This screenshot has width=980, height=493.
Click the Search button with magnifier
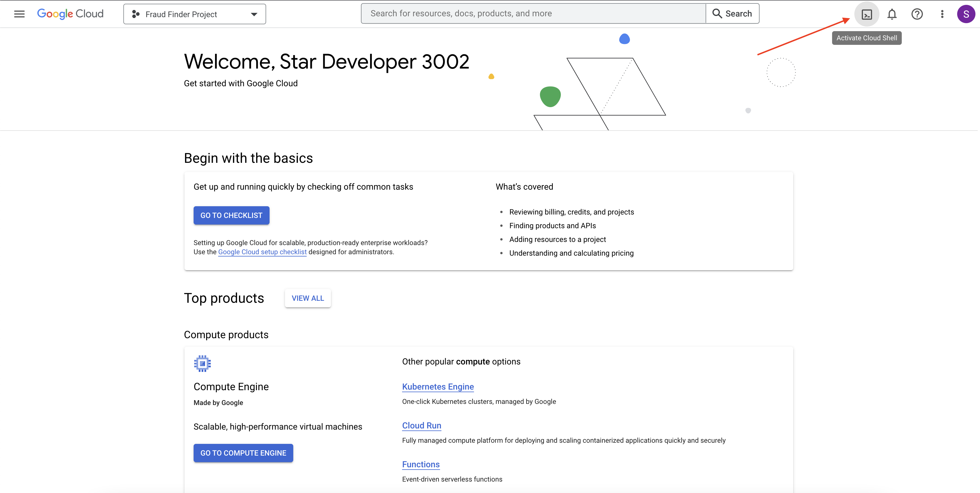coord(732,14)
